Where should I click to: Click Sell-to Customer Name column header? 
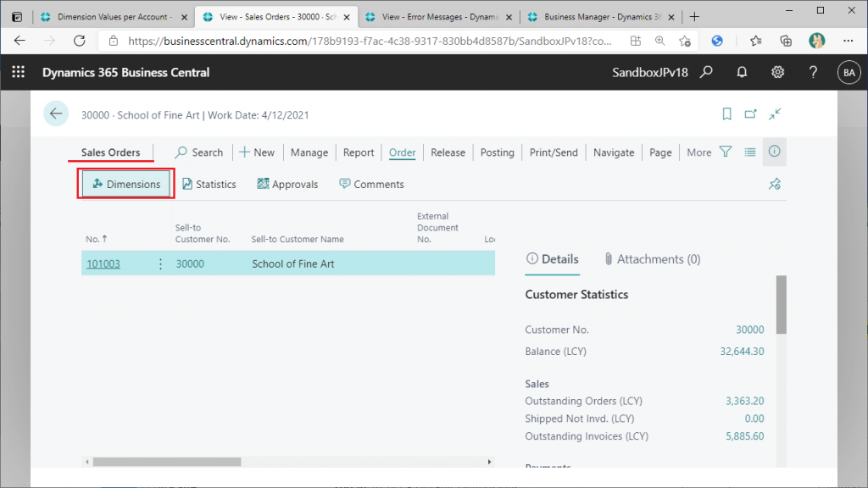[x=298, y=239]
